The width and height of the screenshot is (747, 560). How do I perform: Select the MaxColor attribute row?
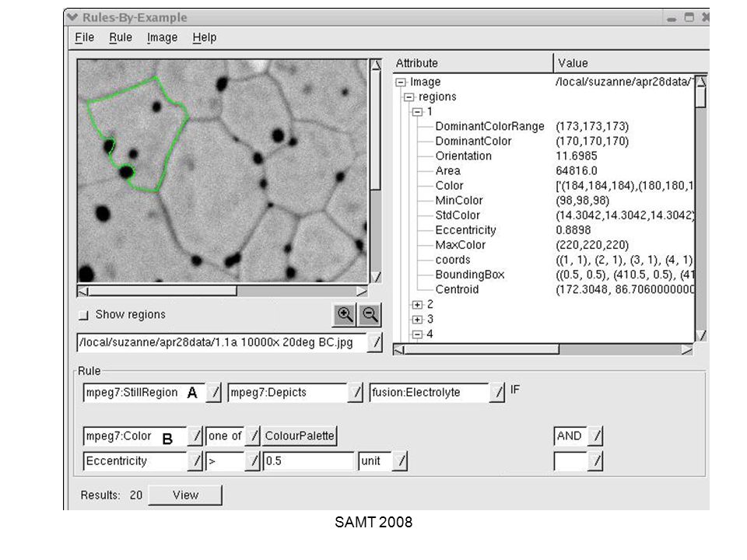pyautogui.click(x=460, y=245)
